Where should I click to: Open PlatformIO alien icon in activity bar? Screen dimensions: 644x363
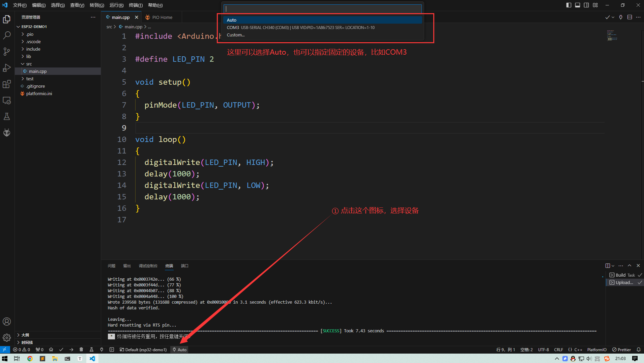click(x=7, y=133)
